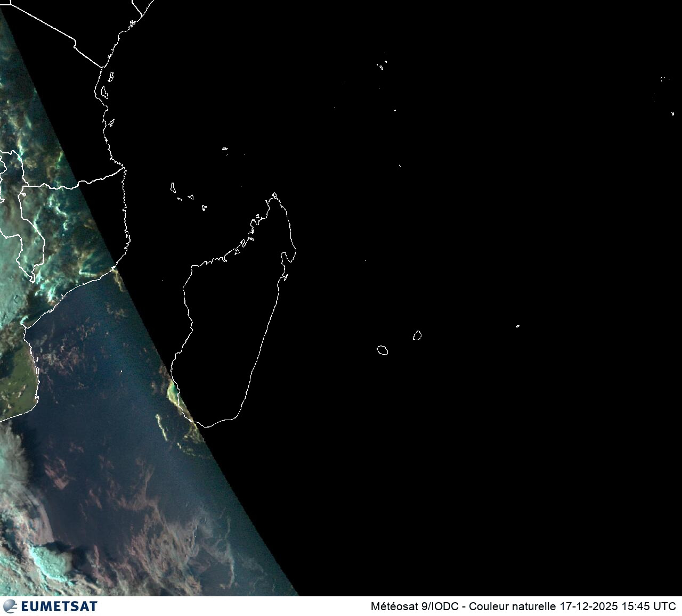Click the small Rodrigues island outline
The width and height of the screenshot is (682, 616).
click(x=517, y=326)
